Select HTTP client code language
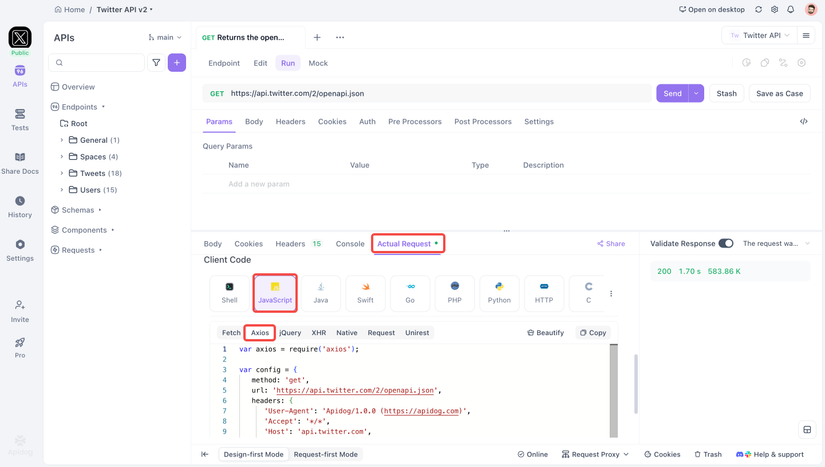825x467 pixels. [x=544, y=293]
